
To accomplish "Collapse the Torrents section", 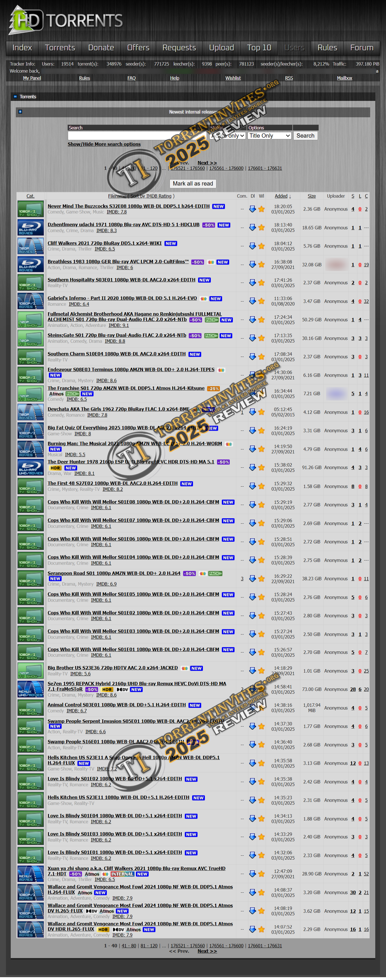I will coord(15,97).
